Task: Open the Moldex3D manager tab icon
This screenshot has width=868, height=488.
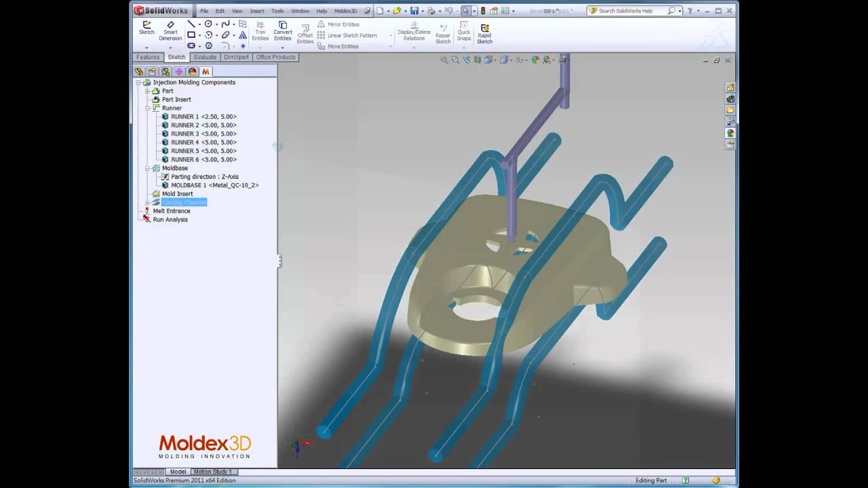Action: pyautogui.click(x=205, y=71)
